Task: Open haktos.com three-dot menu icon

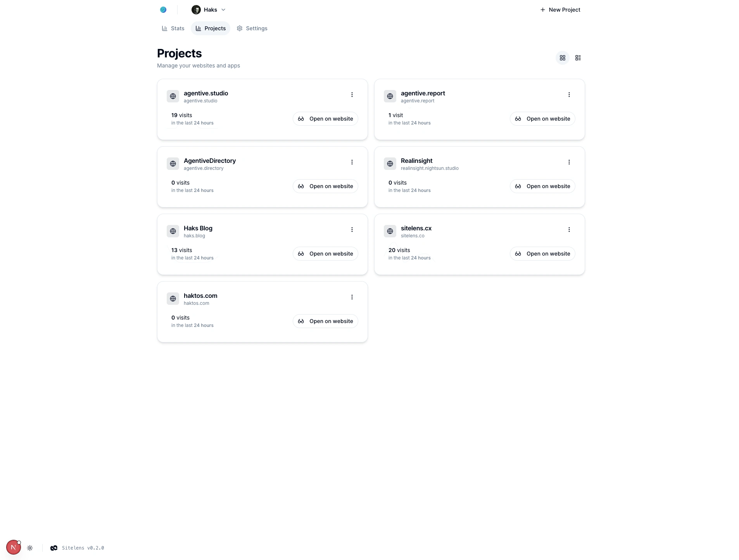Action: (x=352, y=297)
